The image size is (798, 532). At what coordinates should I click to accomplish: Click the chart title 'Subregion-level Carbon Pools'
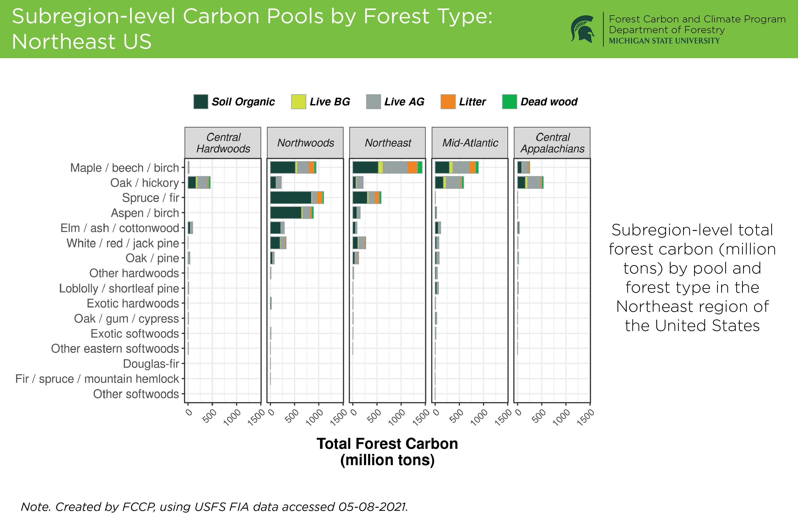click(252, 29)
